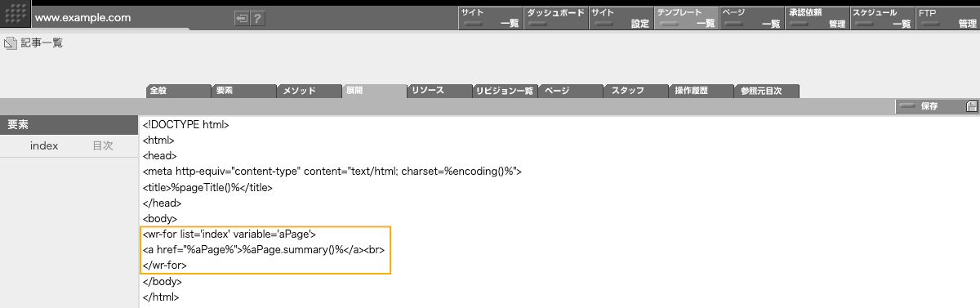Switch to the 要素 tab
This screenshot has height=308, width=980.
[x=243, y=91]
